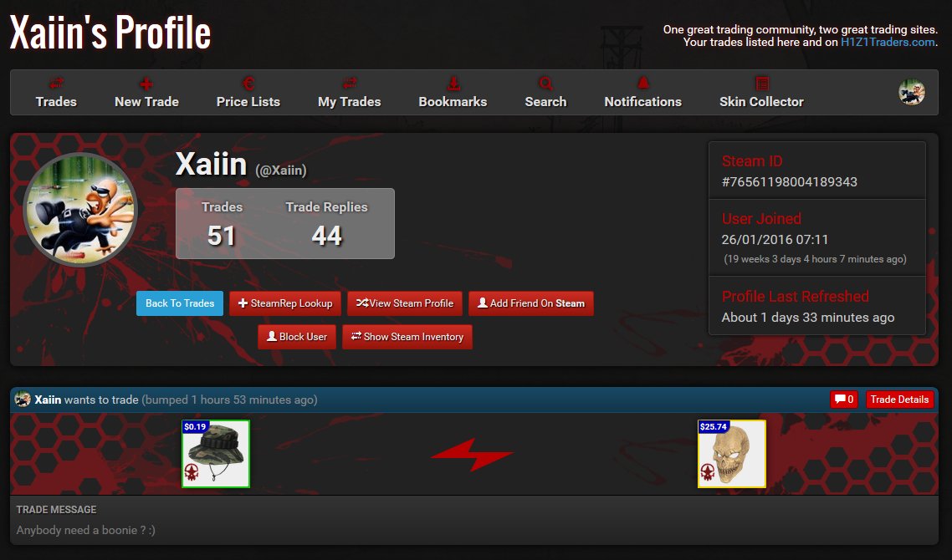Select the skull mask item

732,454
